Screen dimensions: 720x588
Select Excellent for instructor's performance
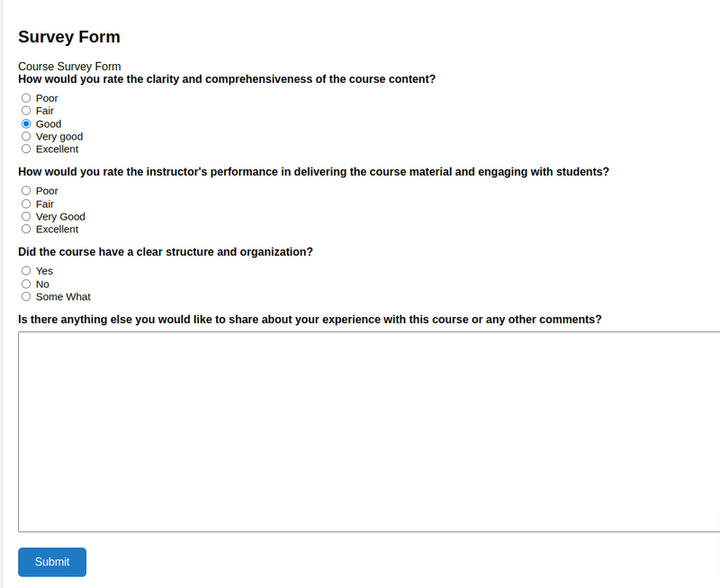tap(26, 229)
